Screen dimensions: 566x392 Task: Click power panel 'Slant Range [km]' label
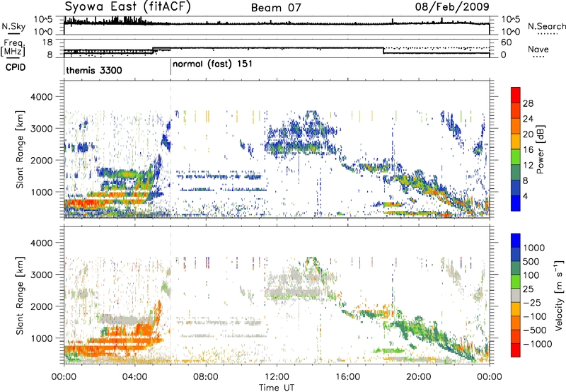(20, 149)
